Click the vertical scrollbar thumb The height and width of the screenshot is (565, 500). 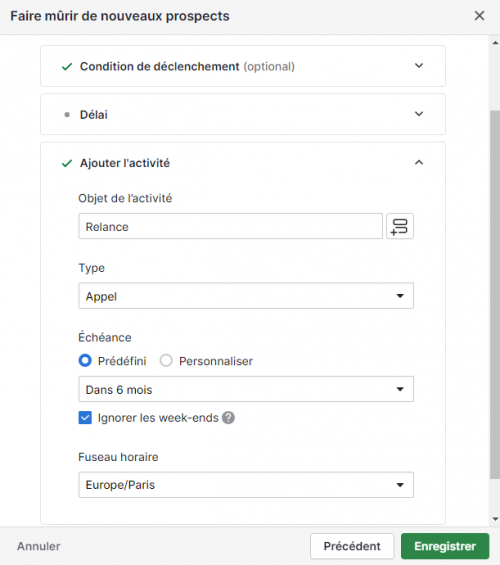(495, 295)
